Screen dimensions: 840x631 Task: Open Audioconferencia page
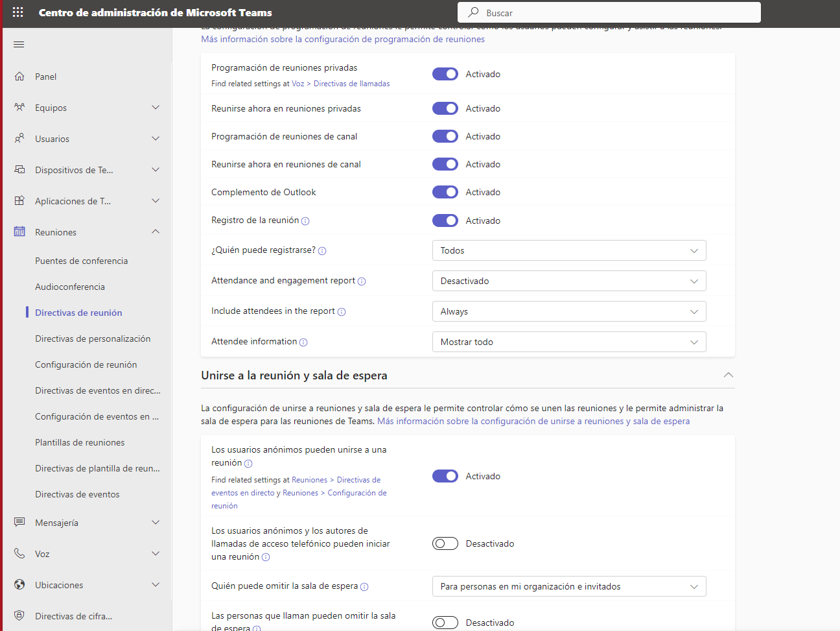pos(70,287)
